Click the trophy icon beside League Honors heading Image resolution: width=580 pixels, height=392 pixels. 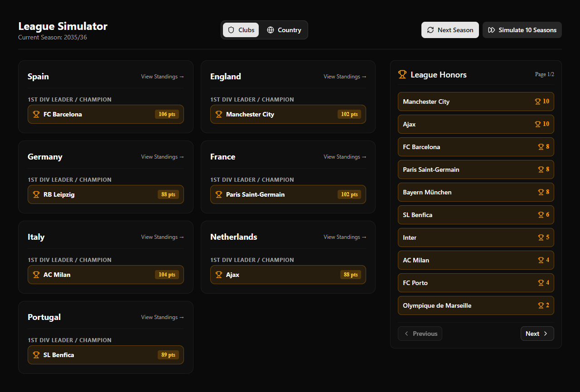pos(402,74)
